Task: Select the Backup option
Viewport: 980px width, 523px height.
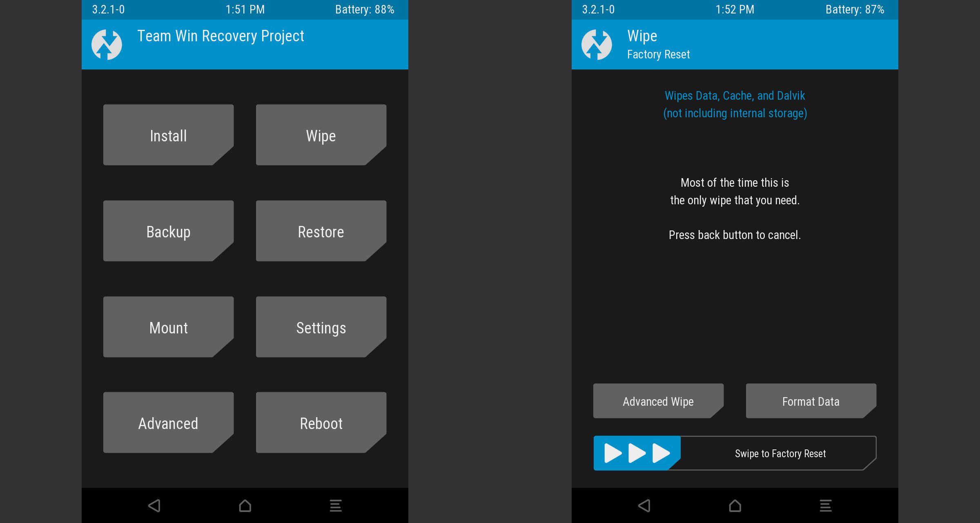Action: (x=168, y=232)
